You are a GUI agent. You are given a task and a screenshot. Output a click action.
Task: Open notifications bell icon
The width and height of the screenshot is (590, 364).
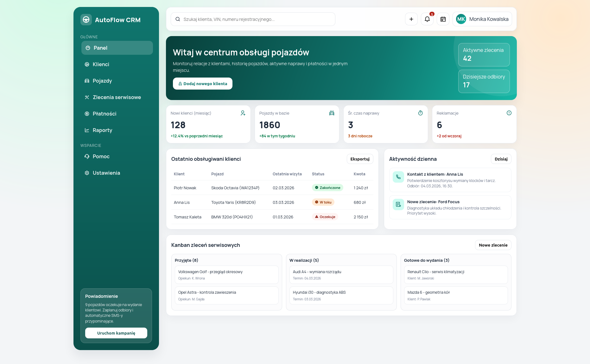coord(427,19)
